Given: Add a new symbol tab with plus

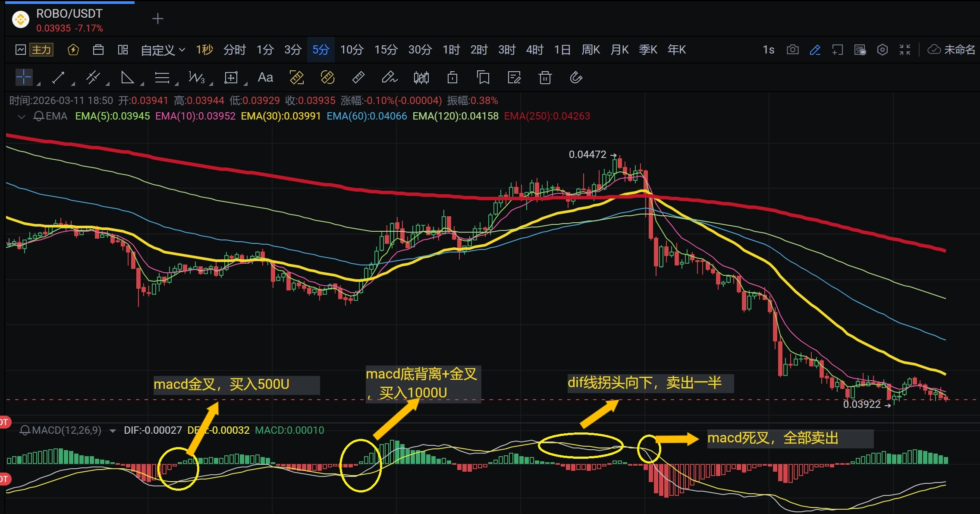Looking at the screenshot, I should [158, 19].
